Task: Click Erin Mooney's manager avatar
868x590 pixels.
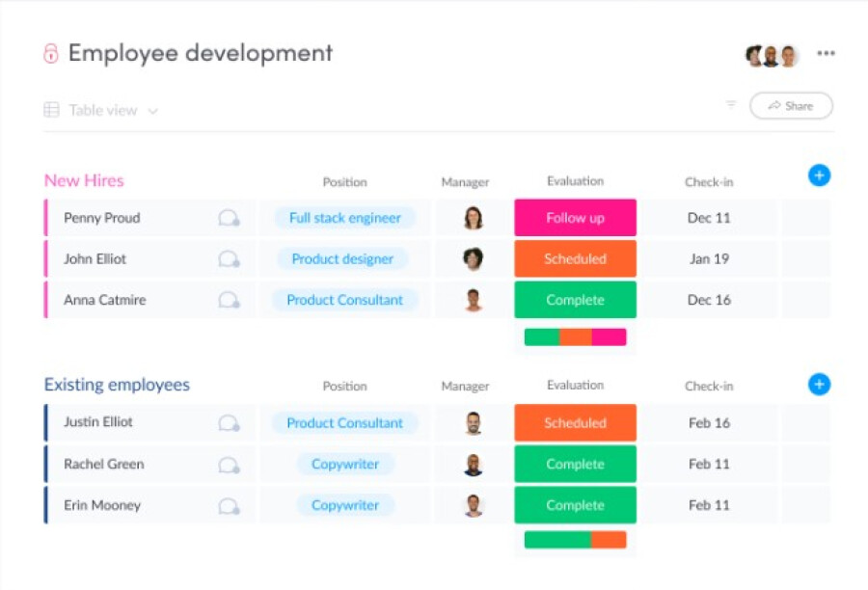Action: tap(474, 506)
